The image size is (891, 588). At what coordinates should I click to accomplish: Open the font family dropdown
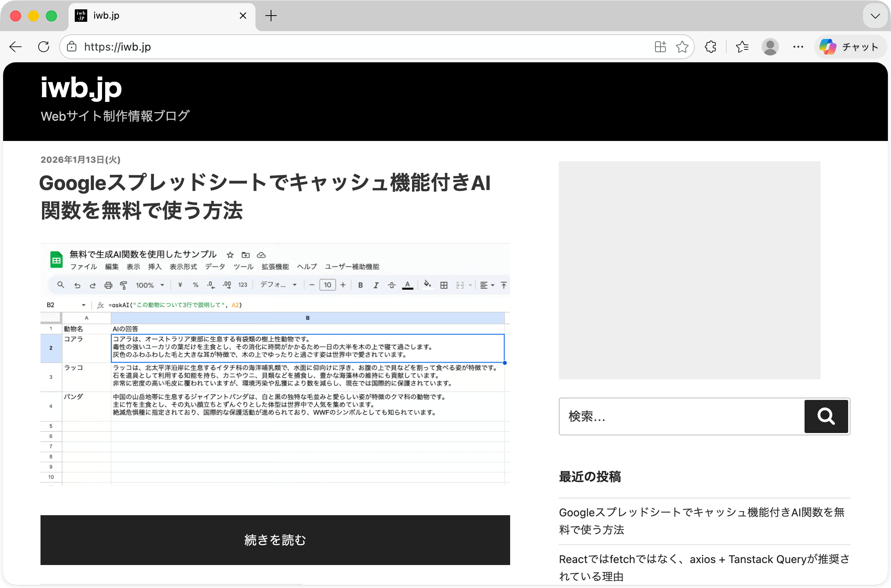tap(278, 285)
